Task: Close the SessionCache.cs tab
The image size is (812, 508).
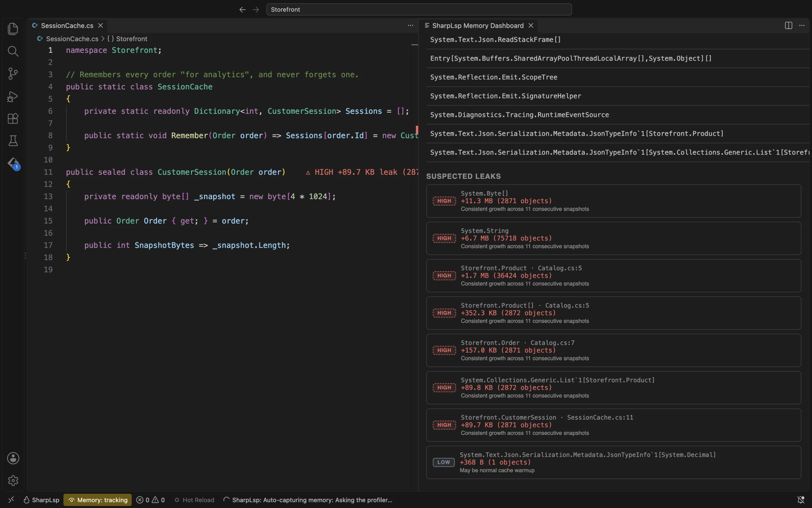Action: tap(100, 25)
